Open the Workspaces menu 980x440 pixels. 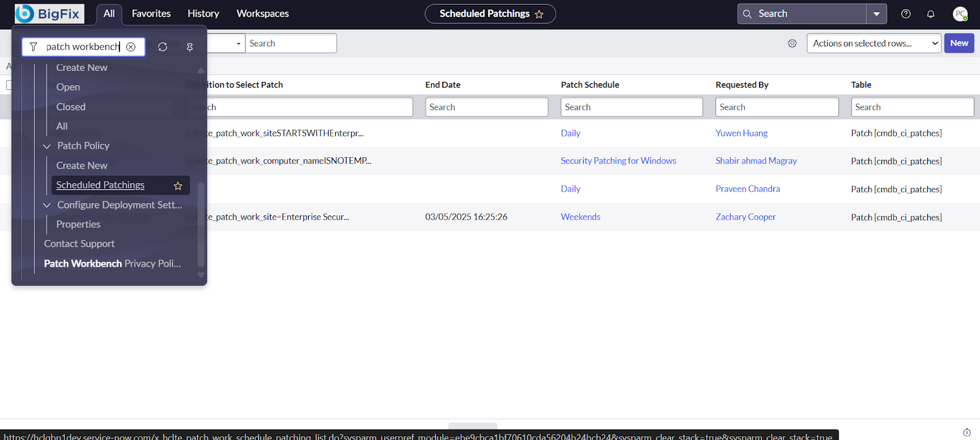(262, 13)
